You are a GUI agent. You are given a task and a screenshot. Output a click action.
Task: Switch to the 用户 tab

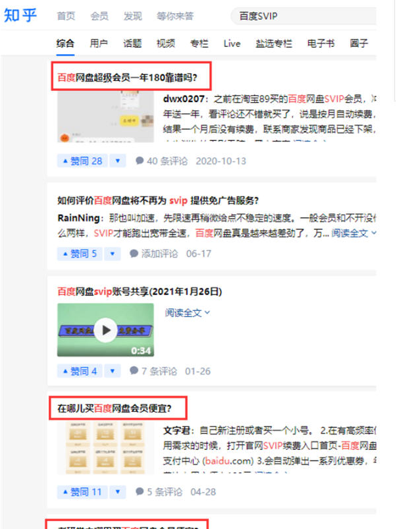pyautogui.click(x=99, y=43)
